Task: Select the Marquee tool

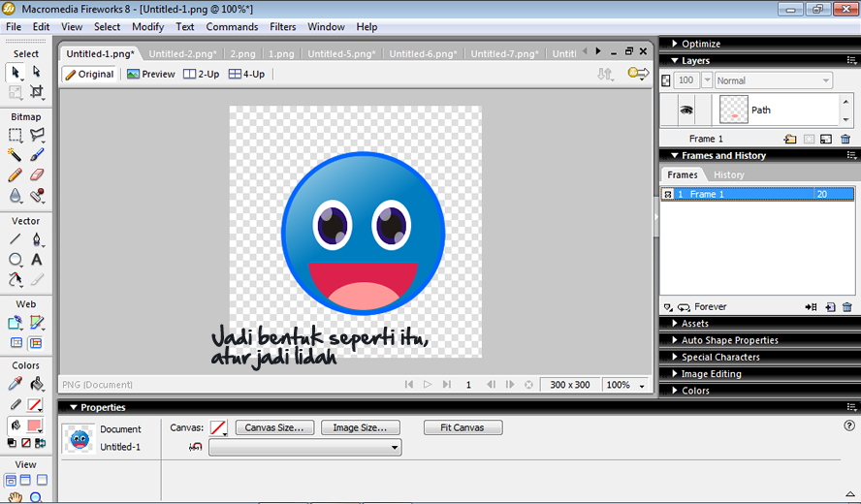Action: click(16, 135)
